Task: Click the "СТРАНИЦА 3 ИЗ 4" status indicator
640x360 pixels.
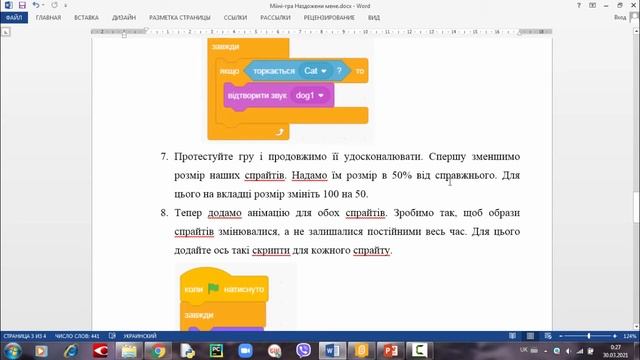Action: click(x=24, y=336)
